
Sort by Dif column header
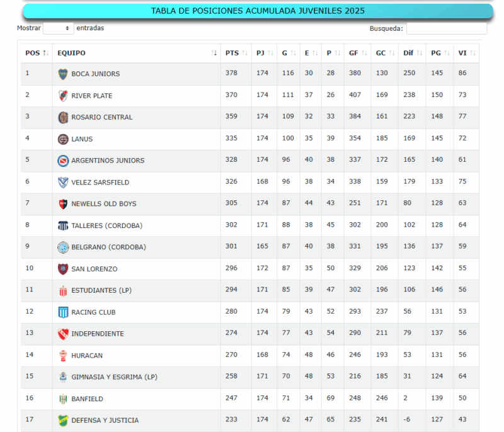pyautogui.click(x=411, y=53)
